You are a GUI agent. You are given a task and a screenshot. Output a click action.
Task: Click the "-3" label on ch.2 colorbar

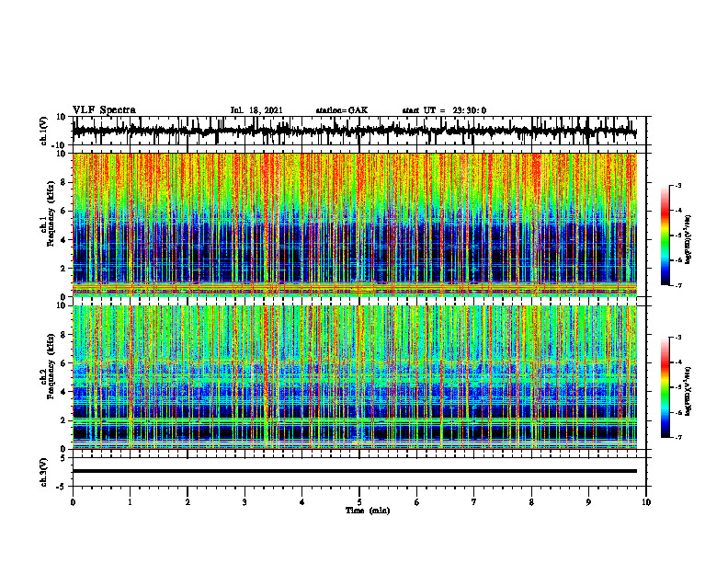pos(677,338)
